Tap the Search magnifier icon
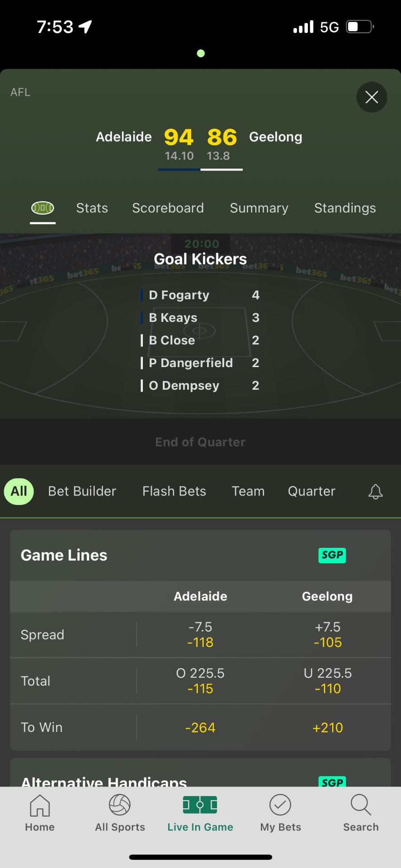The width and height of the screenshot is (401, 868). coord(361,805)
